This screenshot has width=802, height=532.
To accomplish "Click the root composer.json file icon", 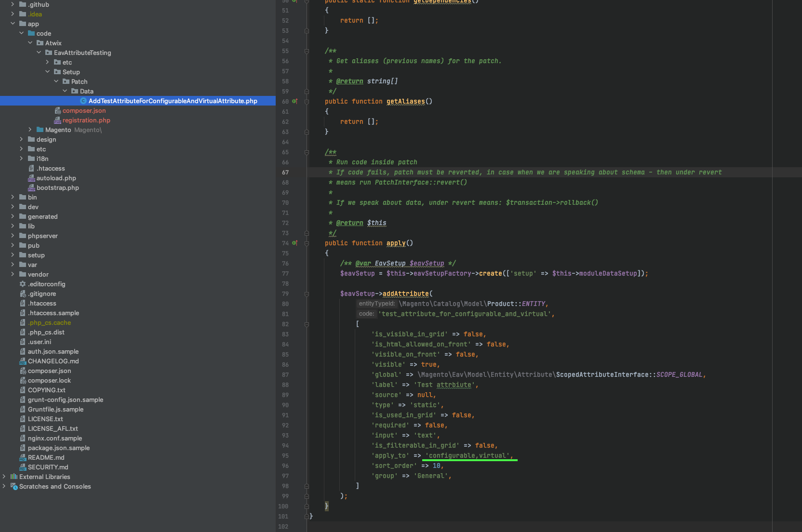I will click(23, 371).
